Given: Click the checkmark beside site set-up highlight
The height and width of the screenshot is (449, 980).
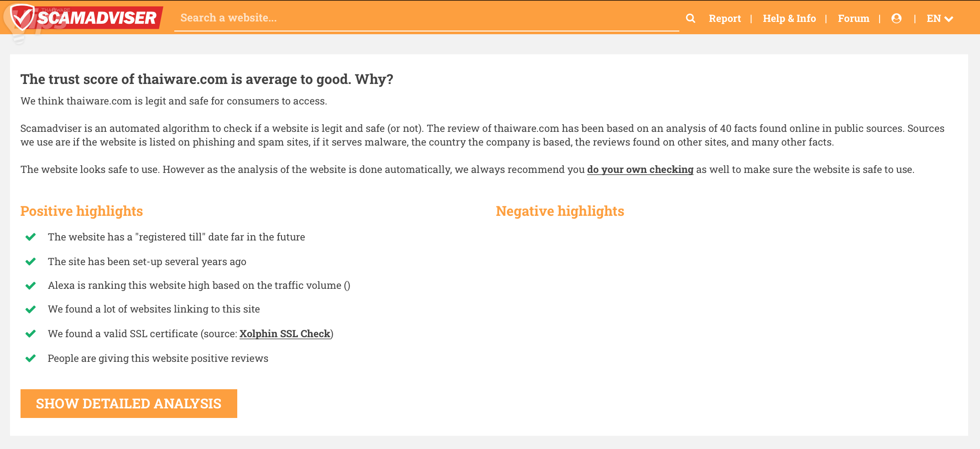Looking at the screenshot, I should point(31,261).
